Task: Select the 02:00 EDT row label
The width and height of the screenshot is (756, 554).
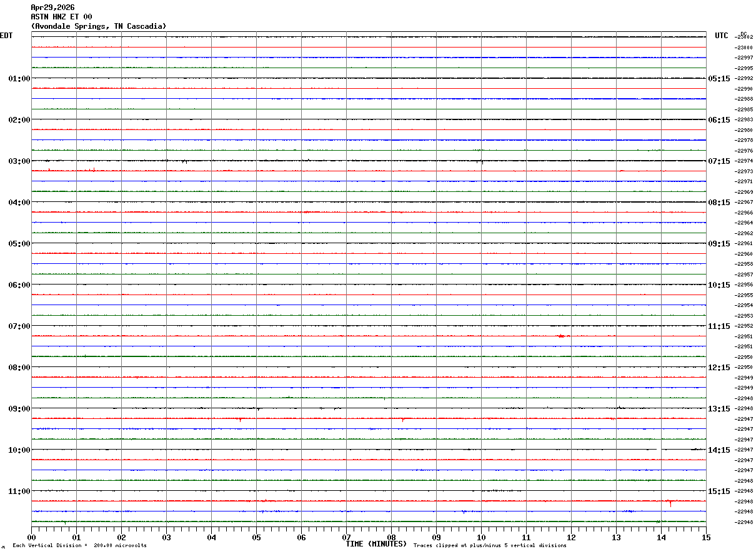Action: (19, 120)
